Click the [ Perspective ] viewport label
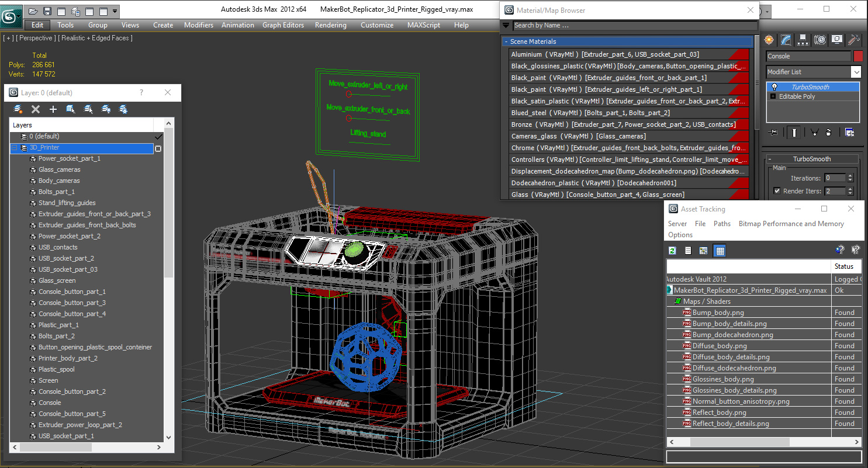 (36, 38)
